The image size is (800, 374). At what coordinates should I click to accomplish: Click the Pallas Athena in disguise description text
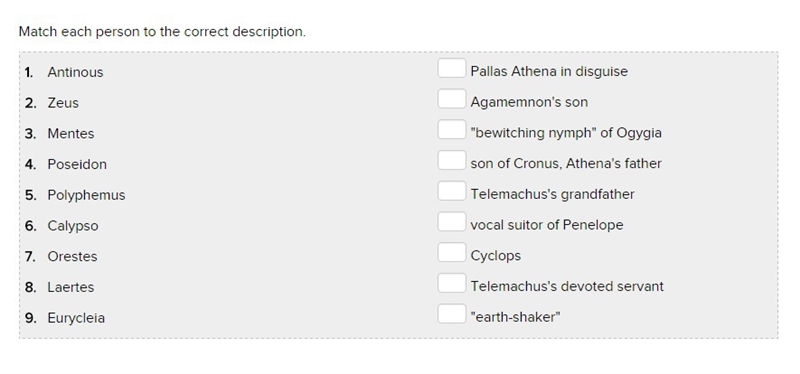click(549, 71)
